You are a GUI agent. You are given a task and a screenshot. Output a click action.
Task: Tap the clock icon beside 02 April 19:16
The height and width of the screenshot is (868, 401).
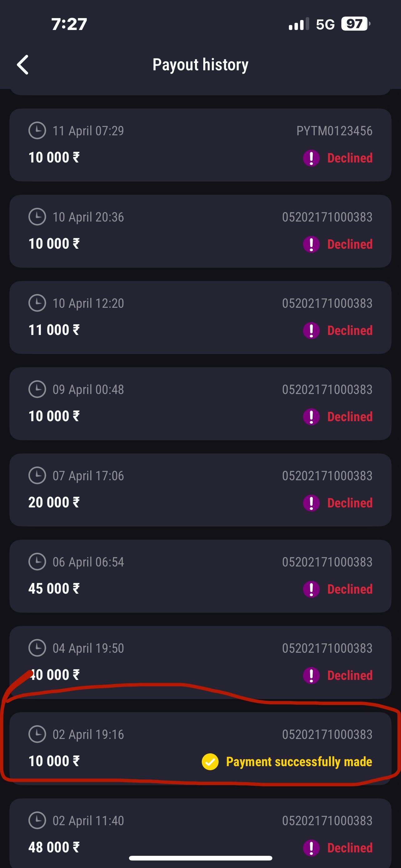click(37, 734)
